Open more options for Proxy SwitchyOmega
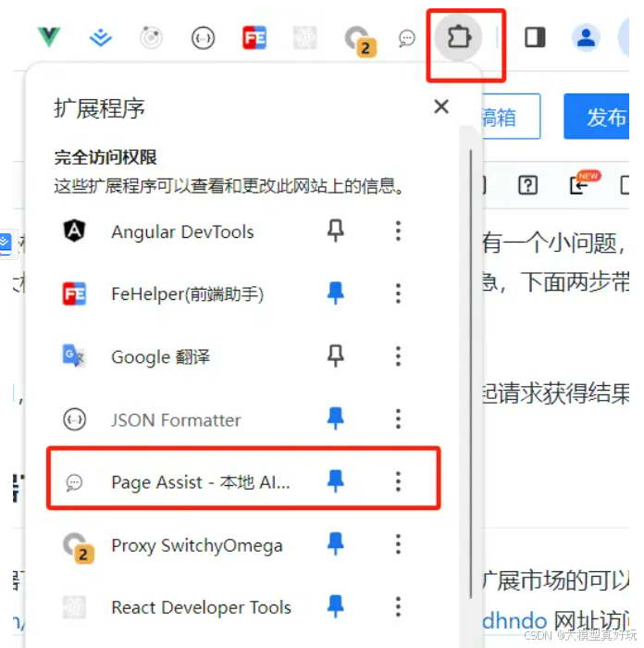644x648 pixels. coord(398,544)
